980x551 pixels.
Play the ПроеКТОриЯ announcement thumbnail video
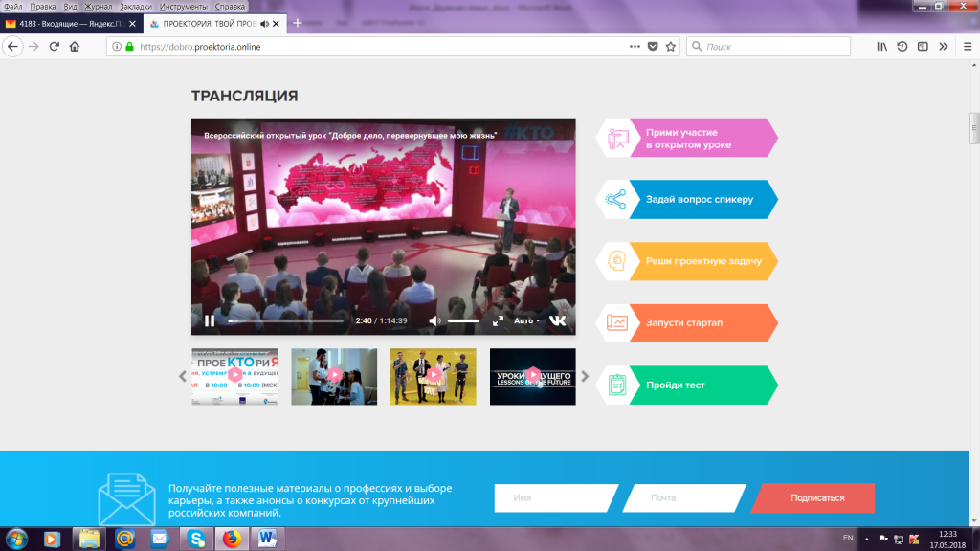234,377
